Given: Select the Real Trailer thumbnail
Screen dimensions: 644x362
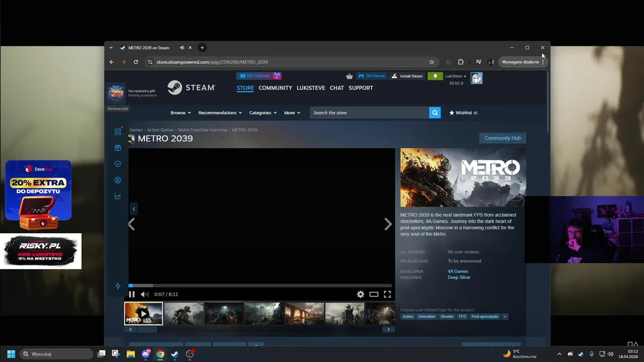Looking at the screenshot, I should tap(143, 314).
